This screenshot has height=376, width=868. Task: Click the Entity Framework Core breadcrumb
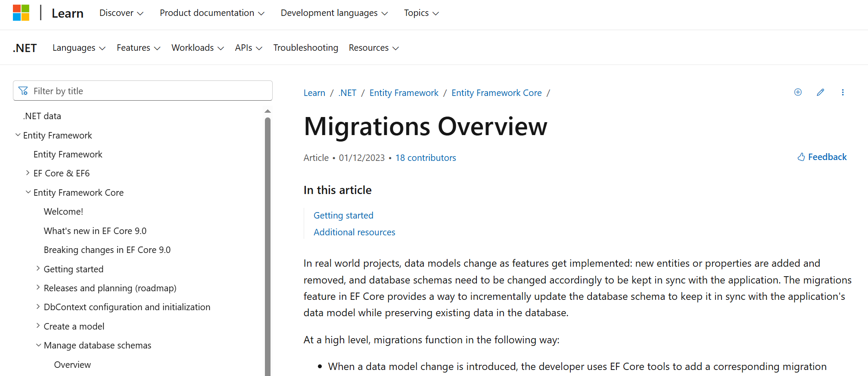(x=497, y=93)
